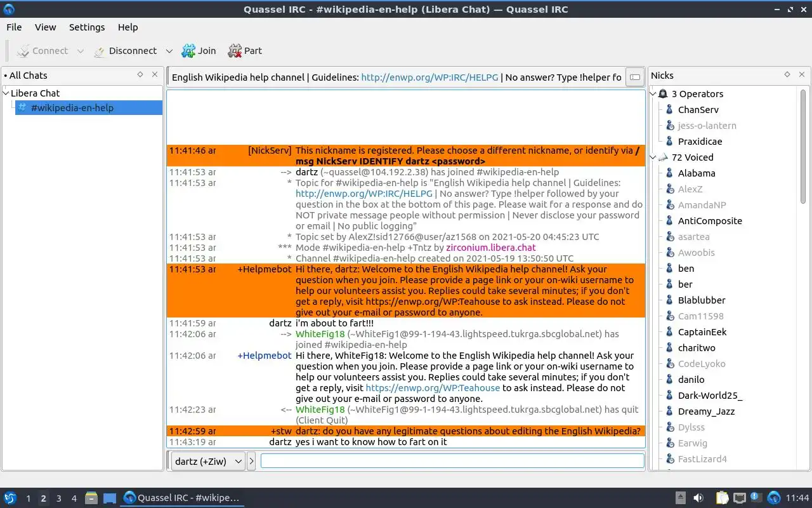Viewport: 812px width, 508px height.
Task: Select Dark-World25_ in the nick list
Action: tap(710, 396)
